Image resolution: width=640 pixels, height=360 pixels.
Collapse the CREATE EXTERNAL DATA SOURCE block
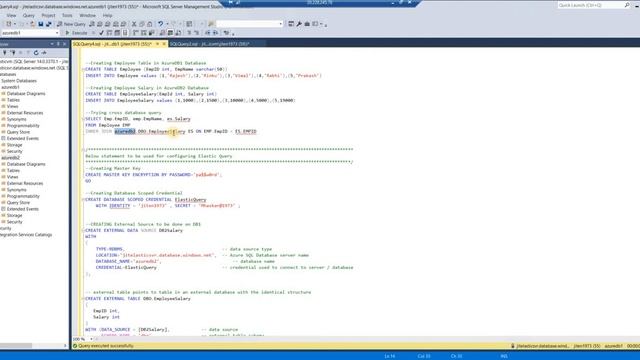point(83,231)
